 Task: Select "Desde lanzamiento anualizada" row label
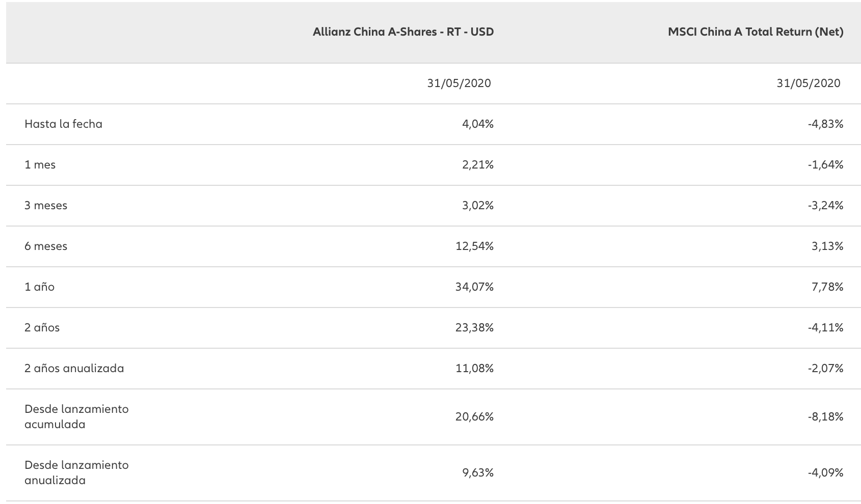click(76, 472)
